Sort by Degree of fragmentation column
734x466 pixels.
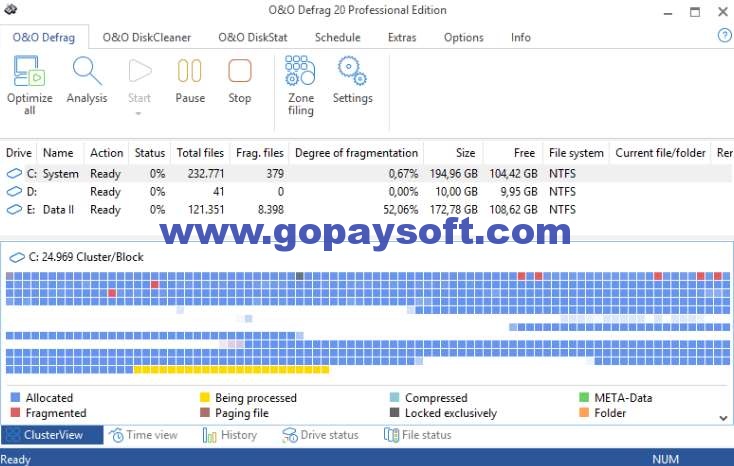[x=356, y=153]
